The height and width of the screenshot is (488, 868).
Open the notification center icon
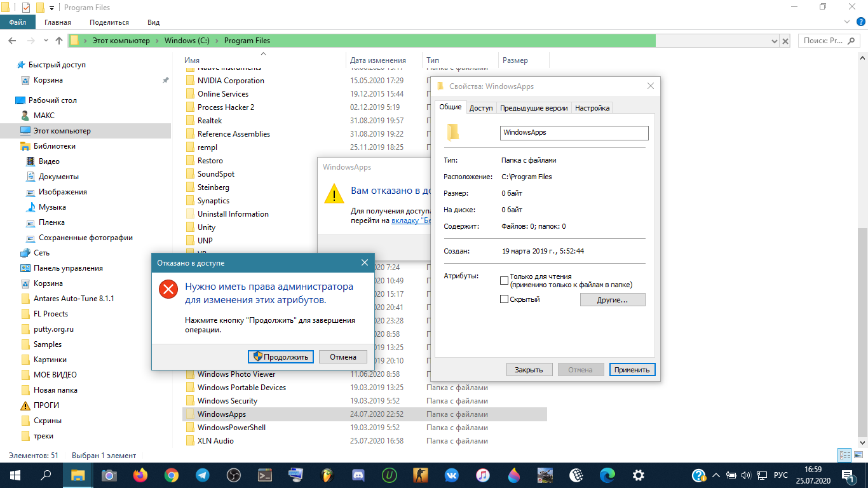[x=848, y=475]
